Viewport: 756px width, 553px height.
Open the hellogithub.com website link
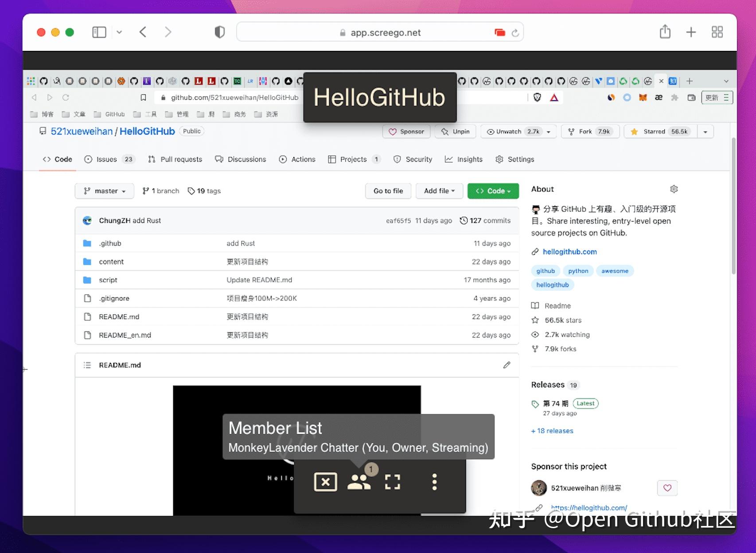pyautogui.click(x=569, y=251)
